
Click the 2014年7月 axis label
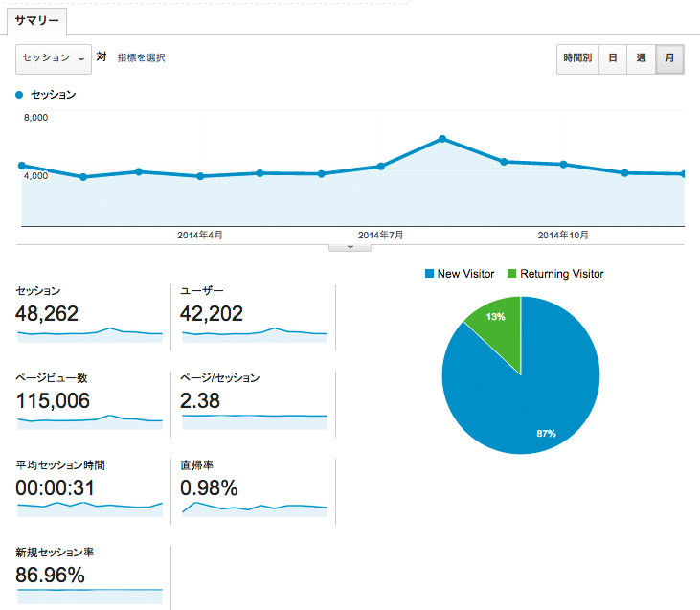coord(380,235)
